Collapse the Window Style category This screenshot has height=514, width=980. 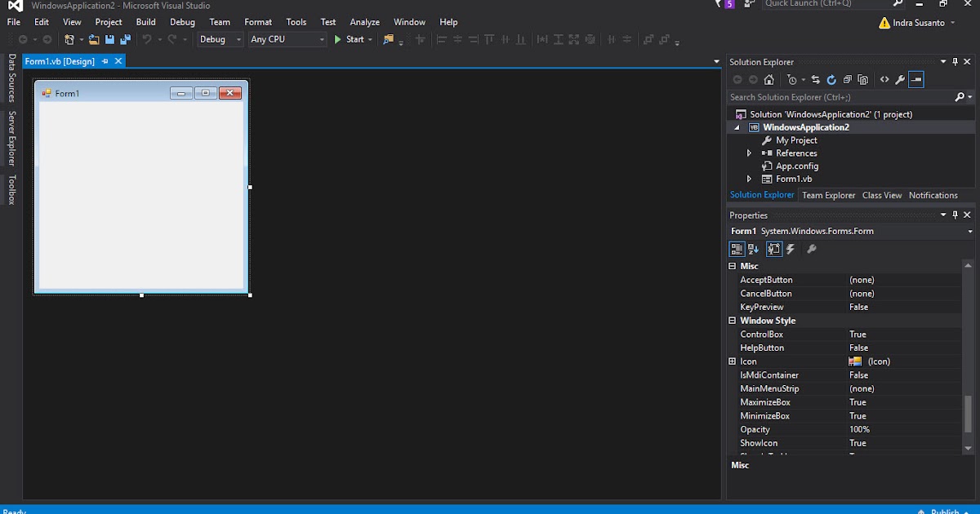pyautogui.click(x=731, y=320)
